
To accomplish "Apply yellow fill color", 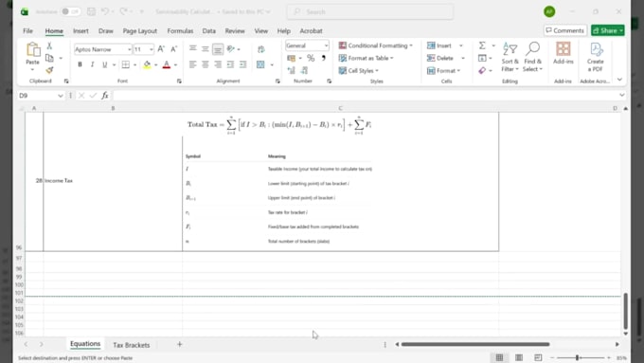I will click(147, 64).
